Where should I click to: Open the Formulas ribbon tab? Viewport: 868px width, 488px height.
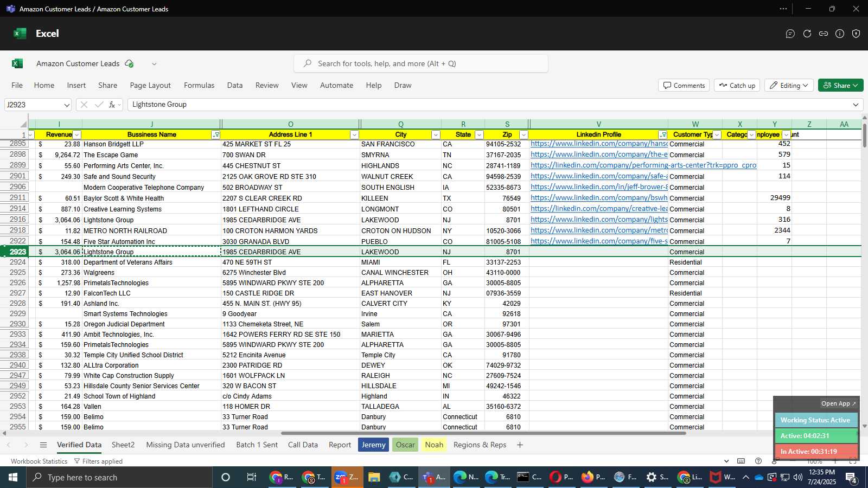pyautogui.click(x=199, y=85)
